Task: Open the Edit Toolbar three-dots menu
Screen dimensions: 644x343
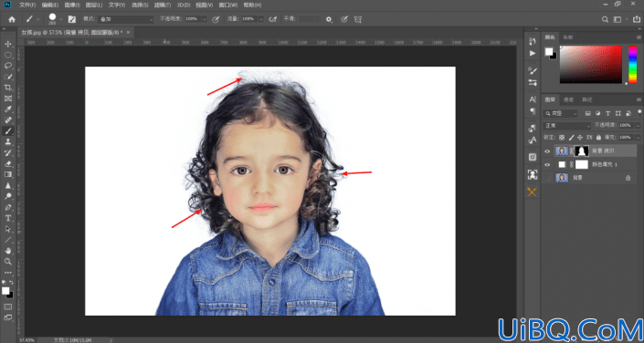Action: pos(8,273)
